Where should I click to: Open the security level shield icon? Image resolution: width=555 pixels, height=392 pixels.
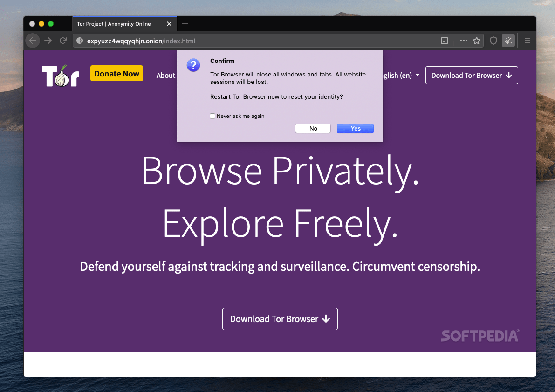pyautogui.click(x=493, y=41)
